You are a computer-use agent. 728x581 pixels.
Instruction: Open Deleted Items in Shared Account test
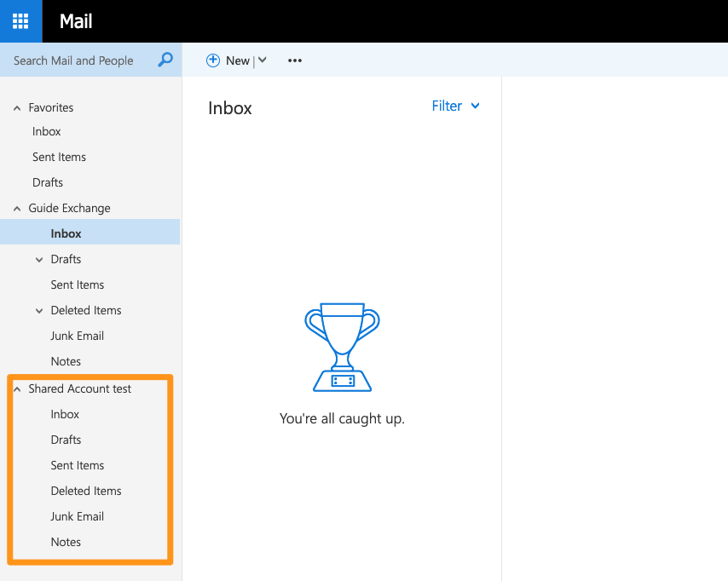[85, 491]
